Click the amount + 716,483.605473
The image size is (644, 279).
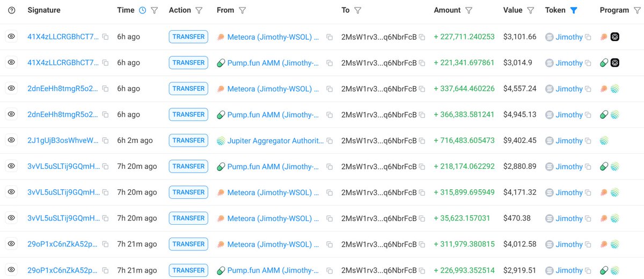tap(464, 140)
